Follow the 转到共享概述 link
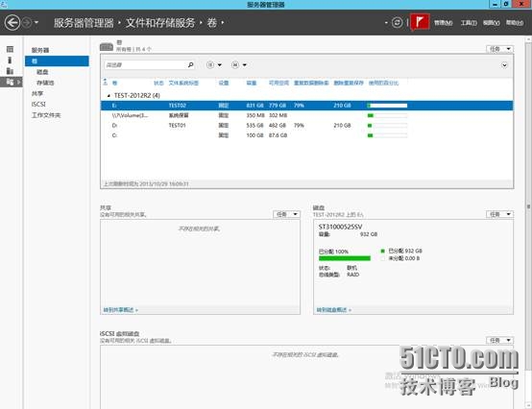 point(120,310)
